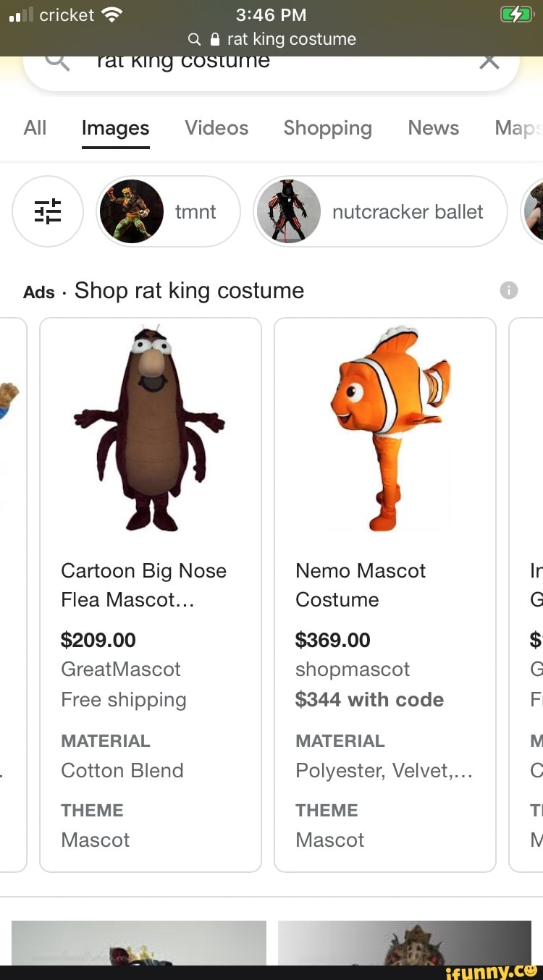The image size is (543, 980).
Task: Select the nutcracker ballet filter chip
Action: click(379, 211)
